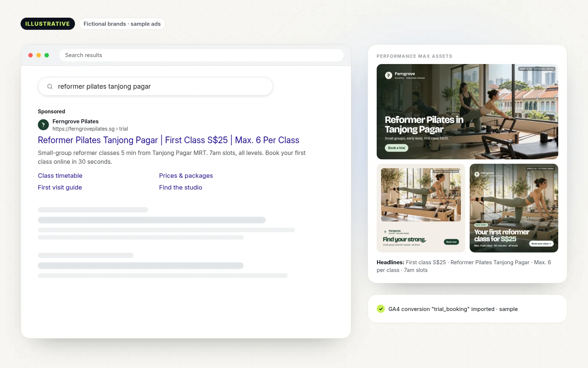Select the first reformer class S$25 ad
588x368 pixels.
[514, 208]
